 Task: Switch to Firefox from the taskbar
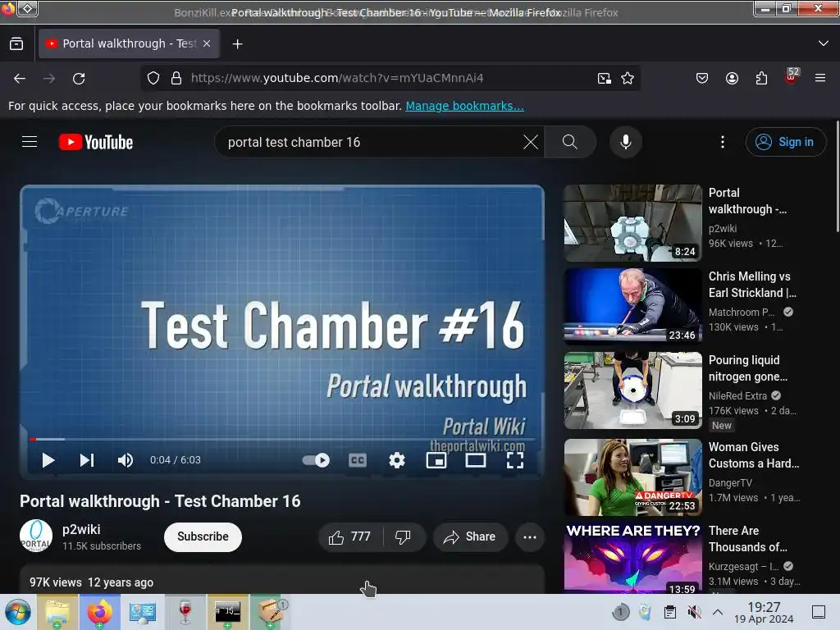(99, 612)
